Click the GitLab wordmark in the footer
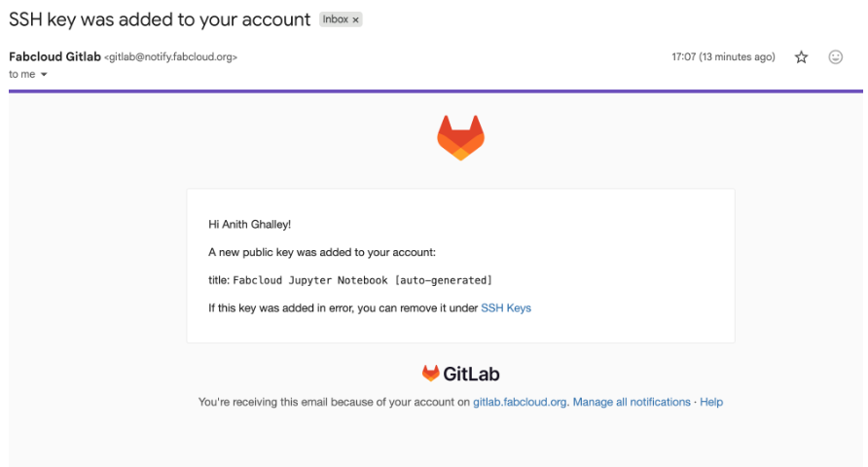This screenshot has width=868, height=467. [x=471, y=374]
